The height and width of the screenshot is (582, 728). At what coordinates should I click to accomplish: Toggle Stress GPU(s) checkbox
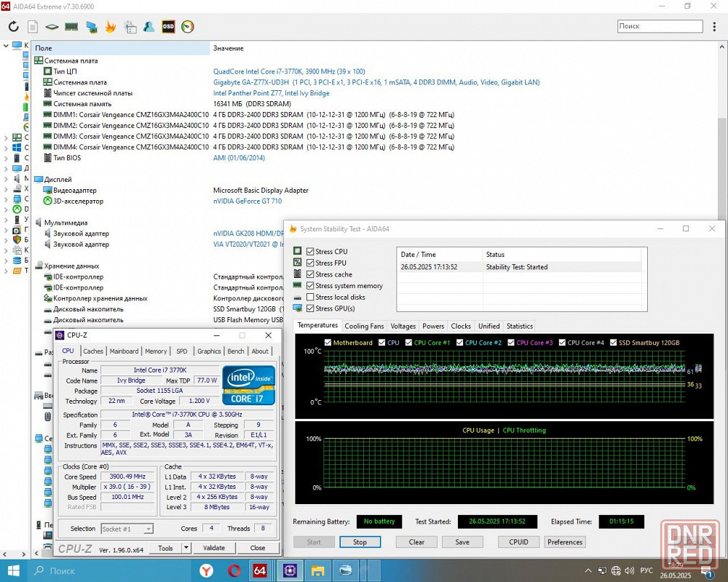click(310, 308)
